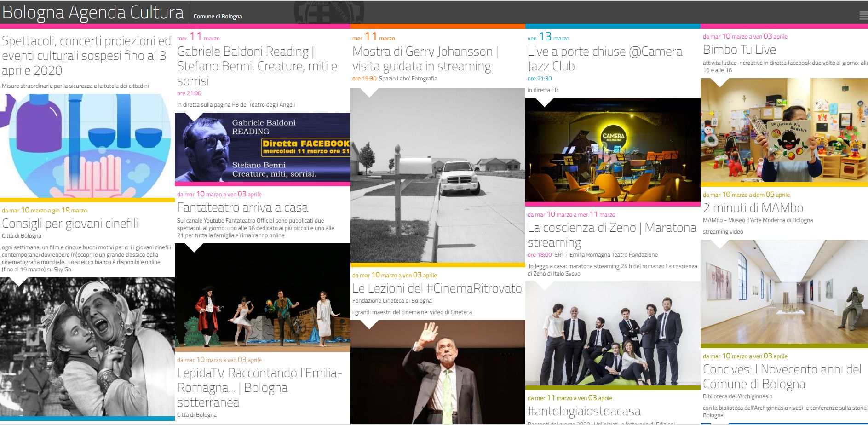
Task: Open 'Concives: I Novecento anni del Comune di Bologna'
Action: pyautogui.click(x=782, y=377)
